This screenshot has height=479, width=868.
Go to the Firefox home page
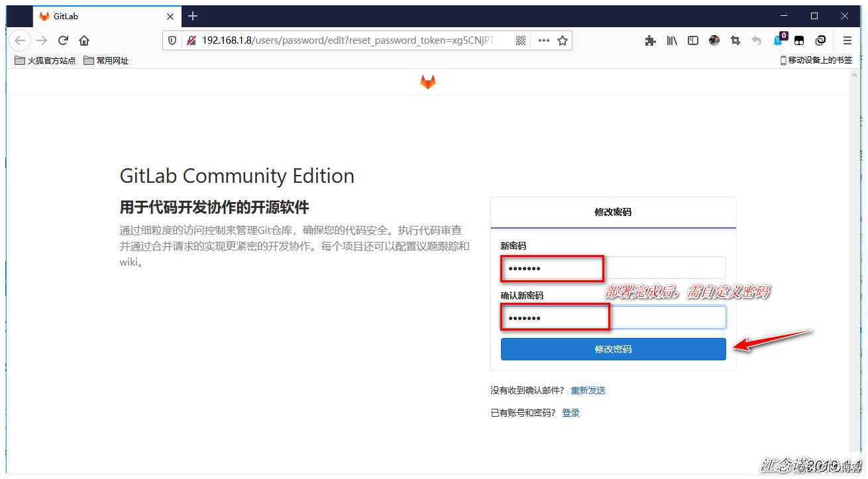tap(83, 40)
